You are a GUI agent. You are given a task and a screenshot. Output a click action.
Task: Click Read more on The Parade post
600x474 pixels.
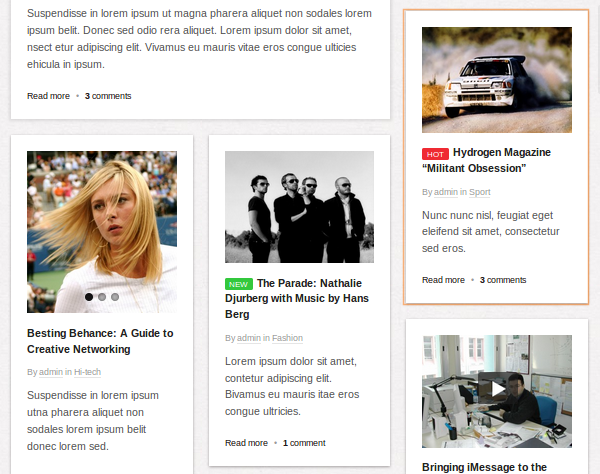point(246,443)
